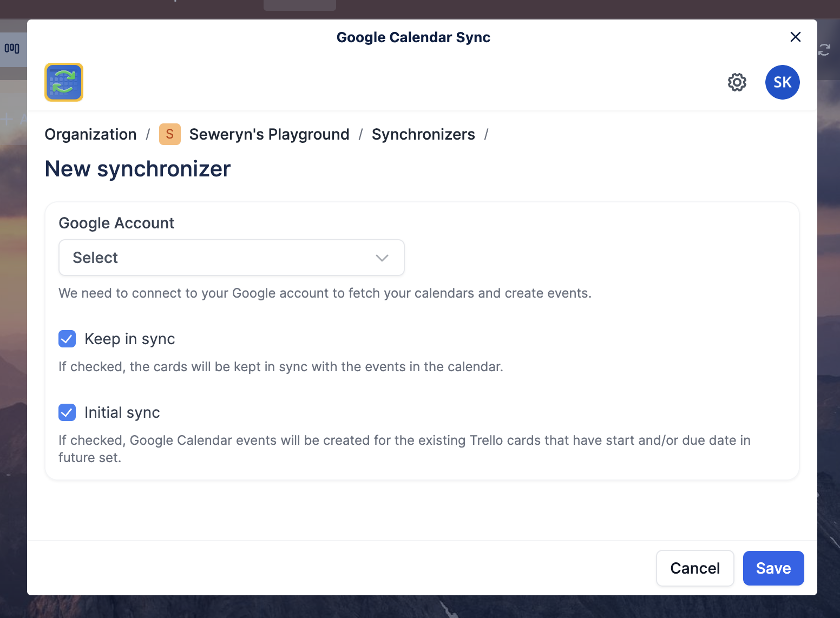Open the SK user avatar menu

pos(782,82)
